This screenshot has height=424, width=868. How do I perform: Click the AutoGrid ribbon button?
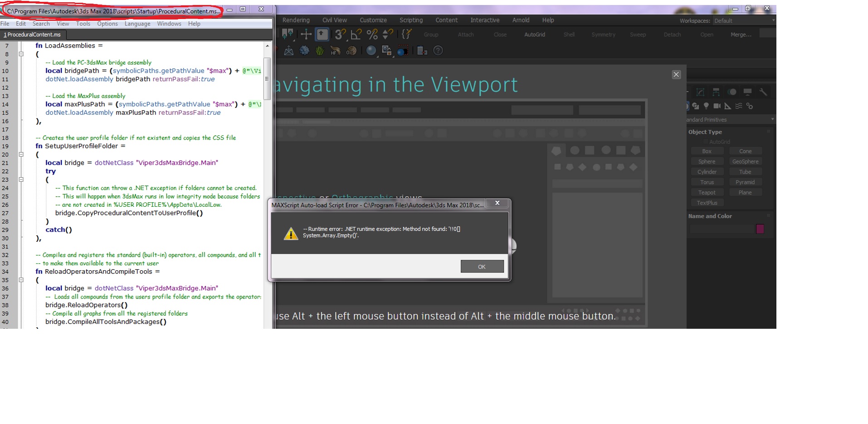pyautogui.click(x=534, y=34)
